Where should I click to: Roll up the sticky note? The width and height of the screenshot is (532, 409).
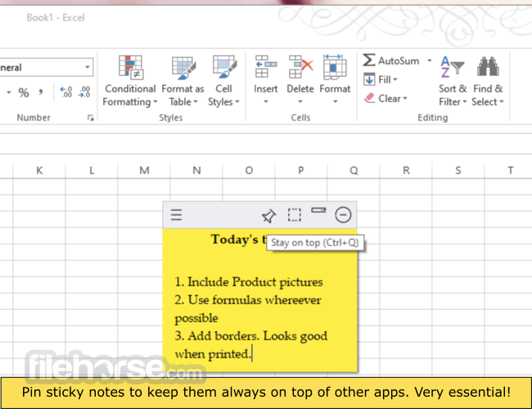pyautogui.click(x=318, y=210)
